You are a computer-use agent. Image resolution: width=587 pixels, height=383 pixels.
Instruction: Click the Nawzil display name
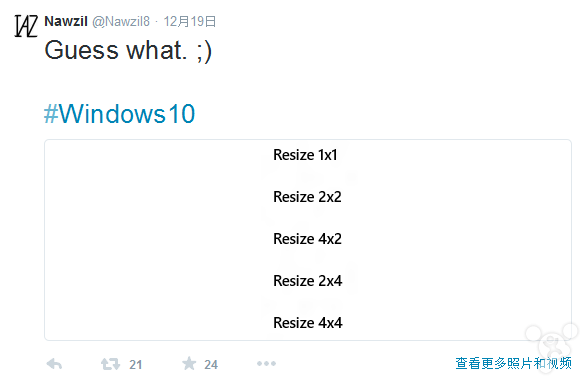pyautogui.click(x=66, y=21)
